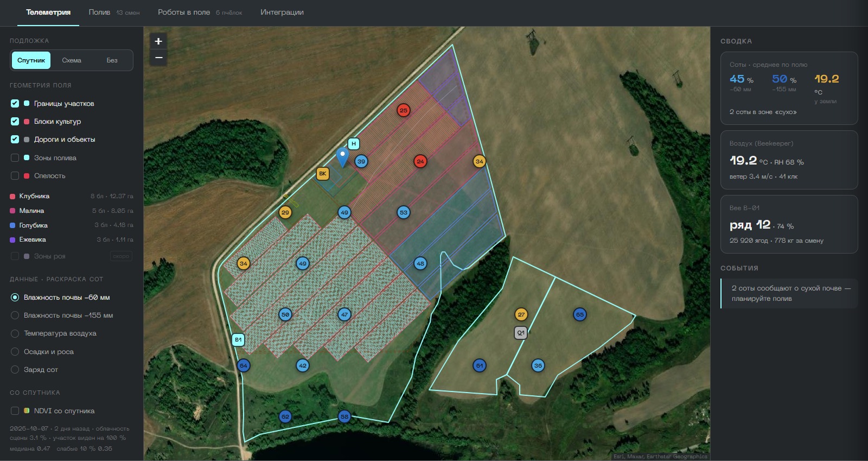The width and height of the screenshot is (868, 461).
Task: Open blue sensor marker 53
Action: coord(404,212)
